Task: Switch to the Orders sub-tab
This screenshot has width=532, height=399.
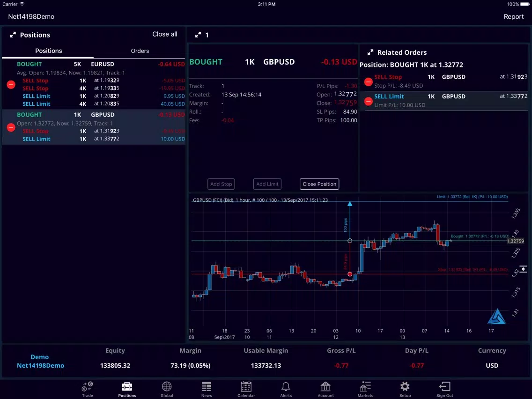Action: 140,51
